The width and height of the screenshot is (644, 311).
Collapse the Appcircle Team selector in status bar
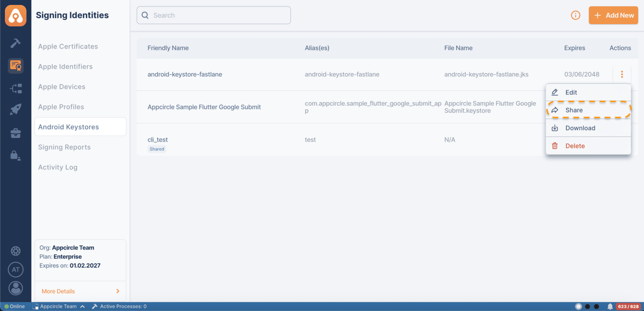[x=82, y=307]
